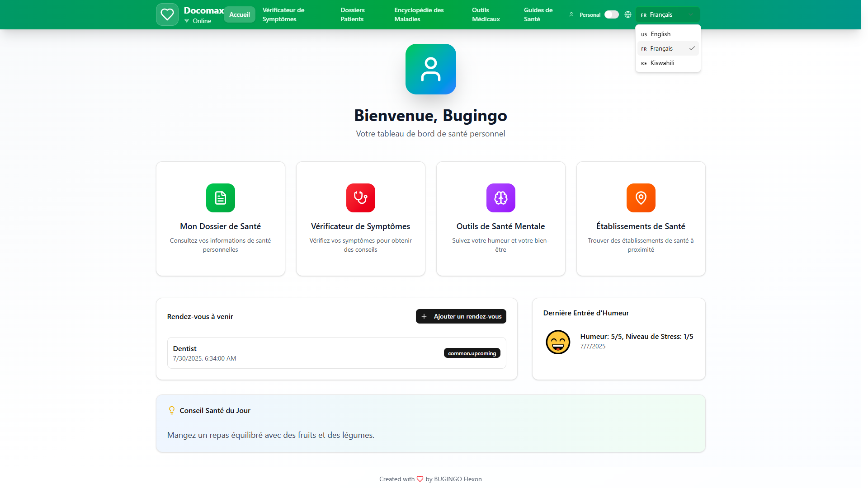This screenshot has height=488, width=868.
Task: Click the Docomax heart logo icon
Action: [167, 14]
